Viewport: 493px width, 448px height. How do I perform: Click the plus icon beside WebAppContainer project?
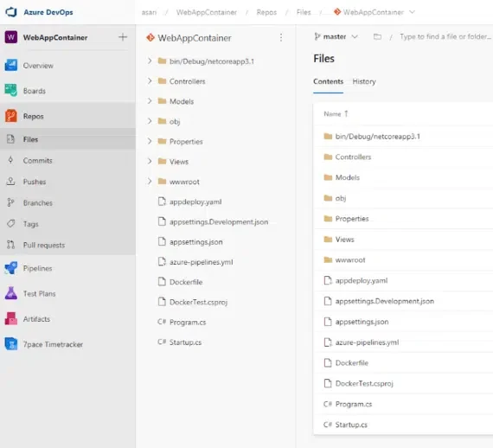(x=123, y=37)
